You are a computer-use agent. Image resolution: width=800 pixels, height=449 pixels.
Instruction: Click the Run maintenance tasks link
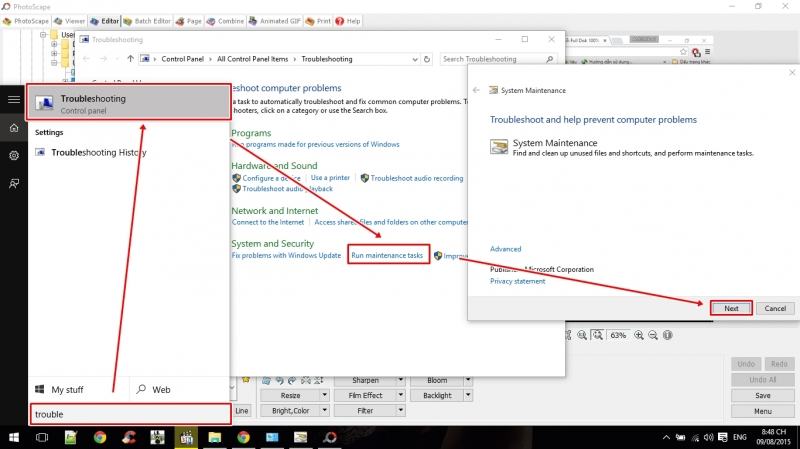click(388, 256)
